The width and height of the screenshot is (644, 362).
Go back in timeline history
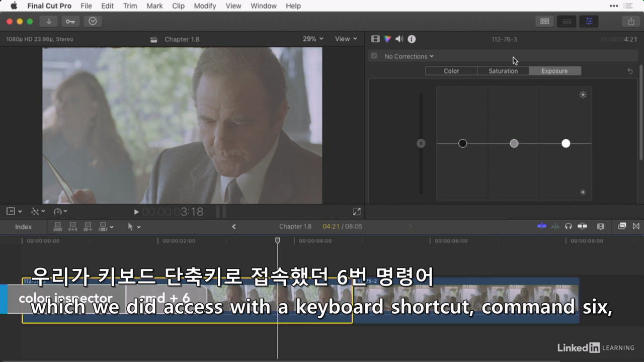(x=233, y=227)
